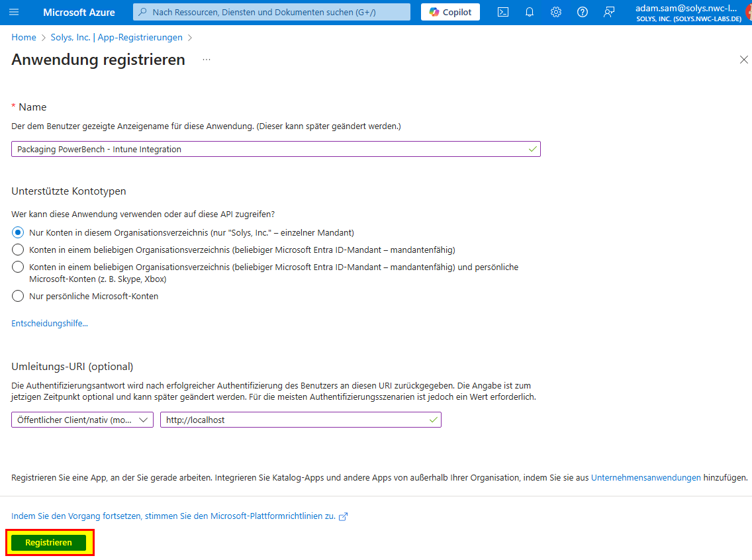This screenshot has width=752, height=560.
Task: Choose 'Nur persönliche Microsoft-Konten' radio button
Action: pos(18,296)
